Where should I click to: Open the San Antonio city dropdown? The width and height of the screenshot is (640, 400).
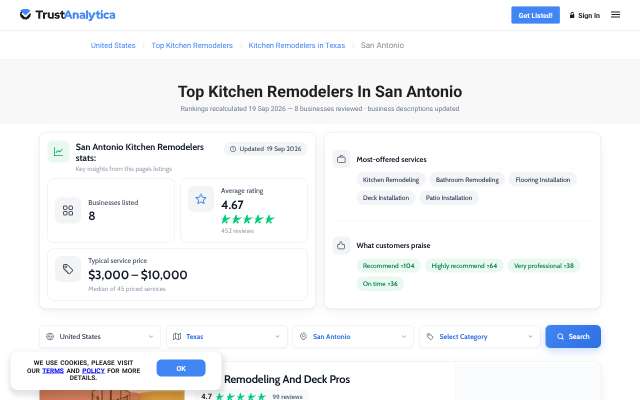click(x=353, y=336)
